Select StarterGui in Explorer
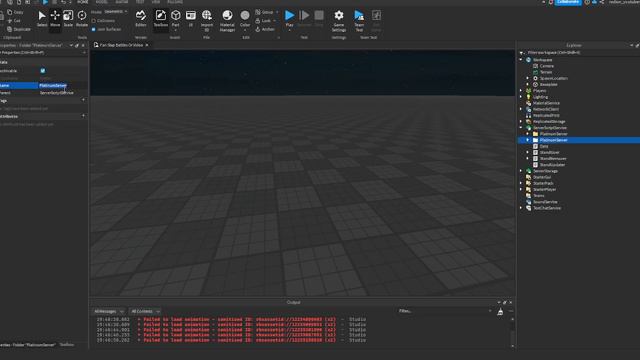 tap(542, 177)
